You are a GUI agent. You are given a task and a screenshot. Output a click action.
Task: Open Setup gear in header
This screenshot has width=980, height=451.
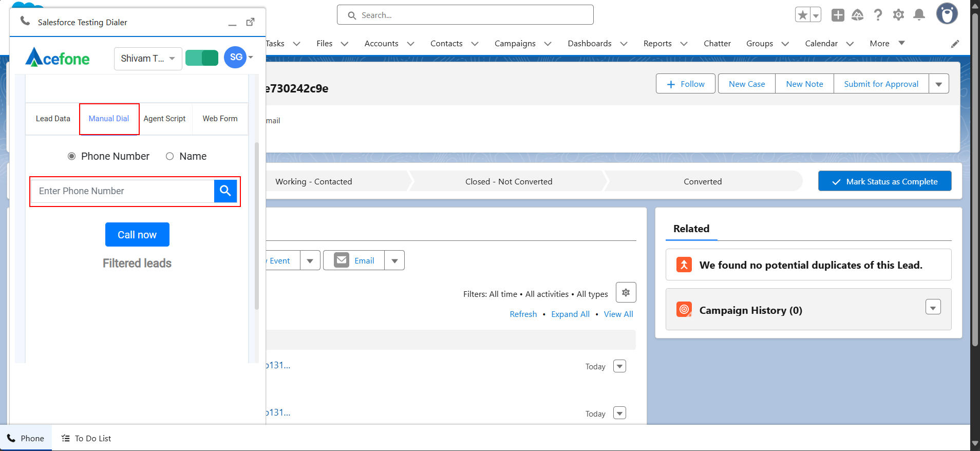pyautogui.click(x=898, y=15)
